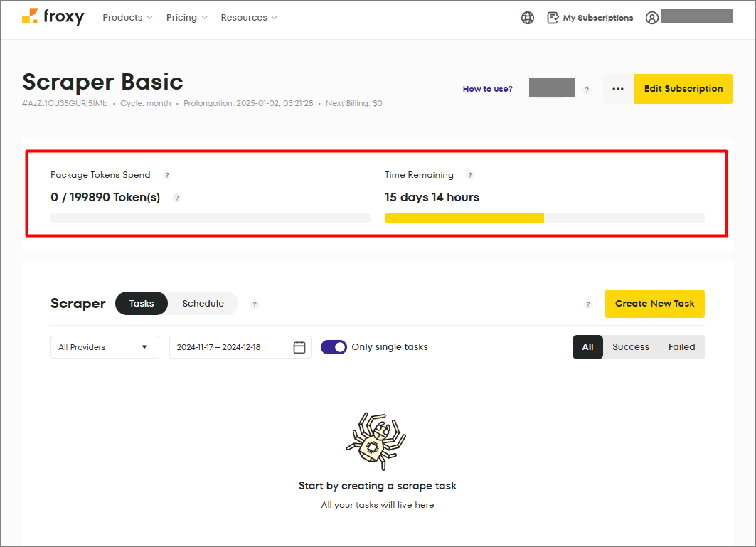Click help icon beside Schedule tab
The image size is (756, 547).
point(255,304)
